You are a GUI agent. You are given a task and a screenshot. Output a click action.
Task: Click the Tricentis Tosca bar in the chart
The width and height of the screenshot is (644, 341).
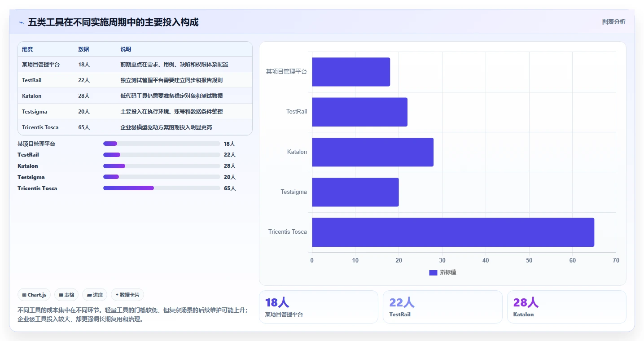[453, 232]
